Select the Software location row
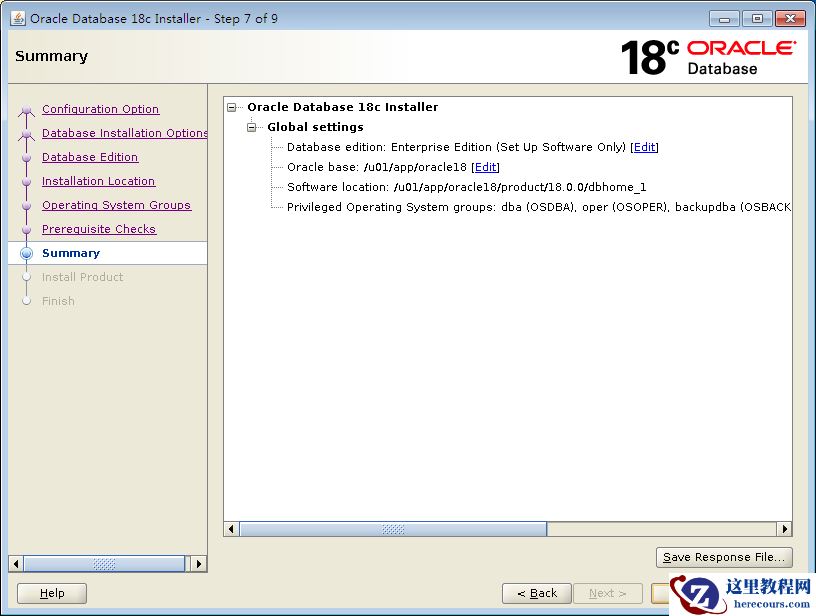 (x=466, y=187)
